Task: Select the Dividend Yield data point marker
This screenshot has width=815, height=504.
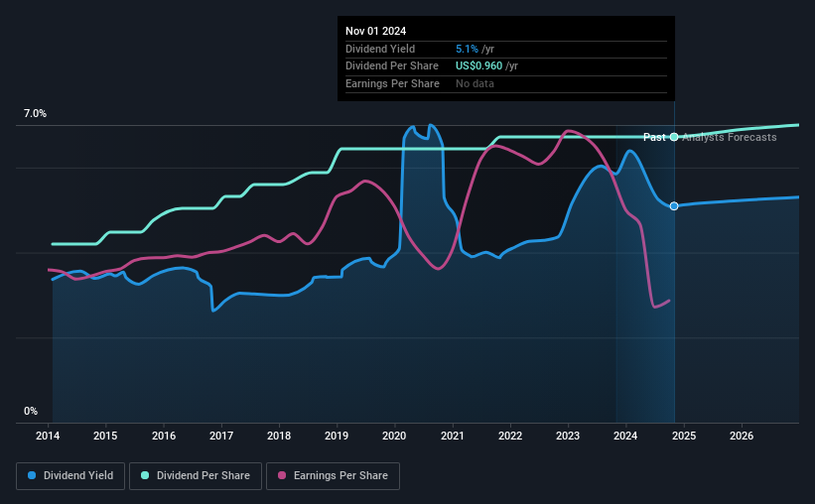Action: pos(674,206)
